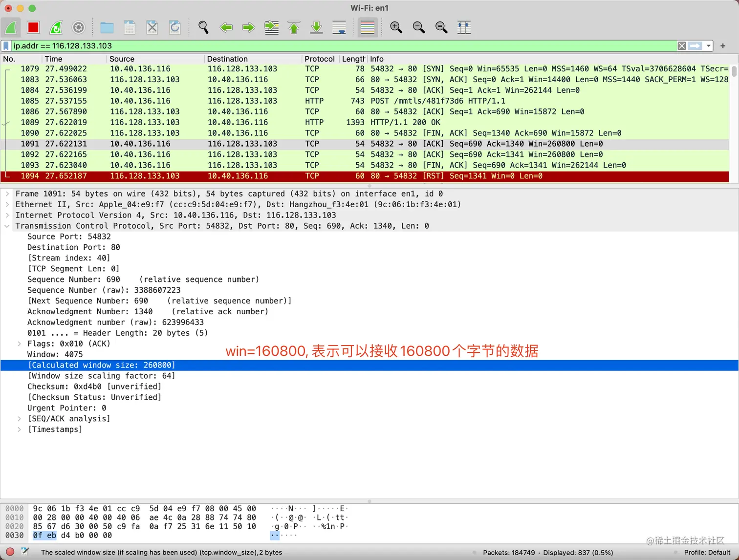Collapse Transmission Control Protocol section
This screenshot has height=560, width=739.
(7, 226)
